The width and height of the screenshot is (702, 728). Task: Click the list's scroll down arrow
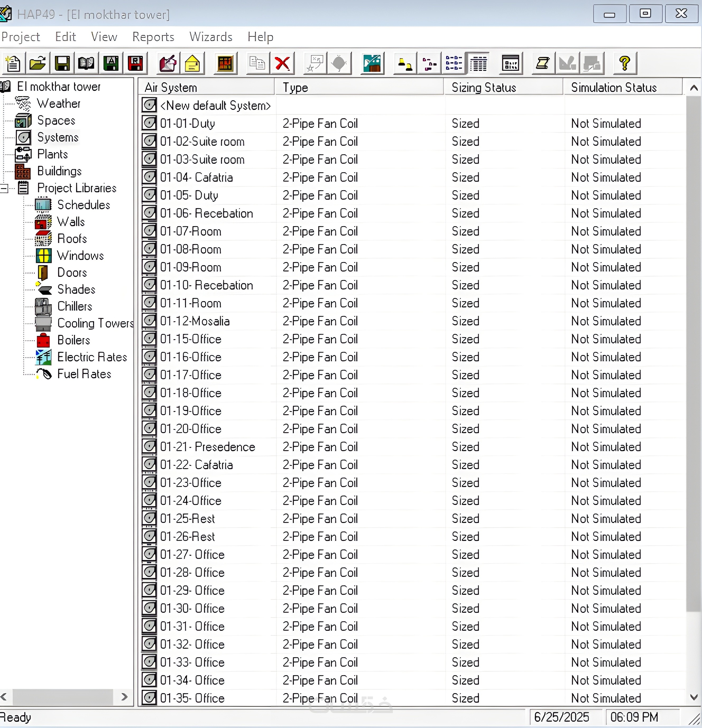tap(694, 697)
